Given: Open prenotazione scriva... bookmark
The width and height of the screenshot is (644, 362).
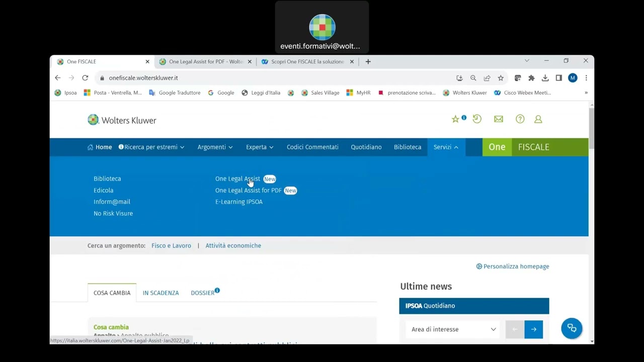Looking at the screenshot, I should [407, 93].
